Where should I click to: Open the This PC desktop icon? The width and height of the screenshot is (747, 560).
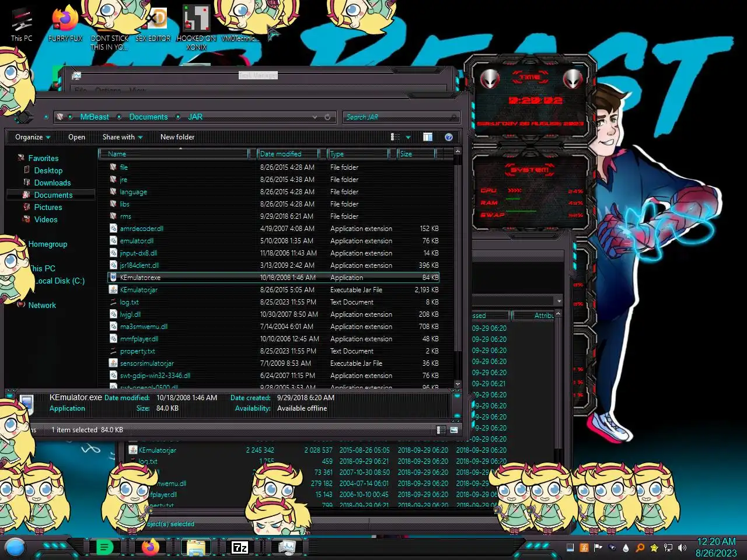[22, 23]
